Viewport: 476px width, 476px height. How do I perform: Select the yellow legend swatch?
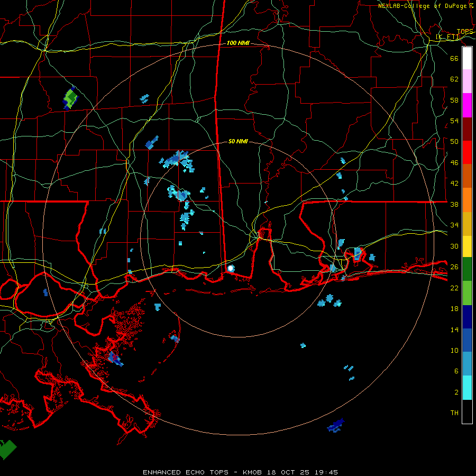467,246
